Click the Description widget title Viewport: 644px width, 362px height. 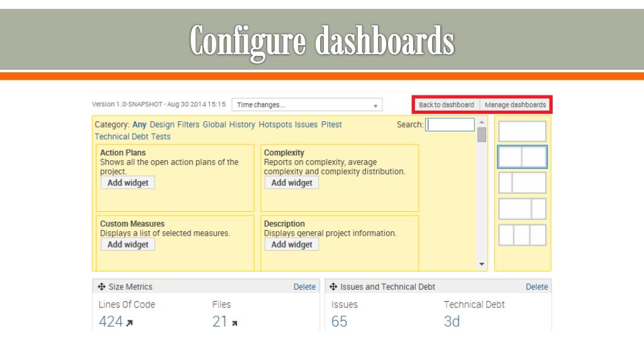tap(284, 224)
